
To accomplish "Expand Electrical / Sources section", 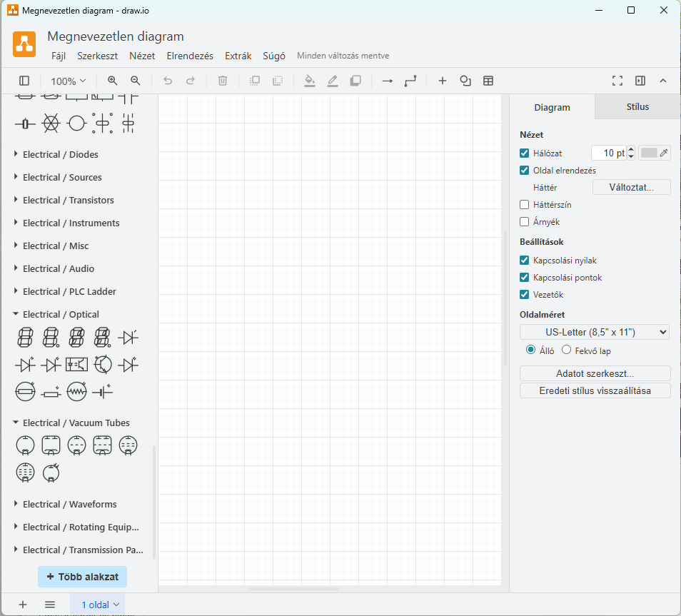I will click(x=62, y=177).
